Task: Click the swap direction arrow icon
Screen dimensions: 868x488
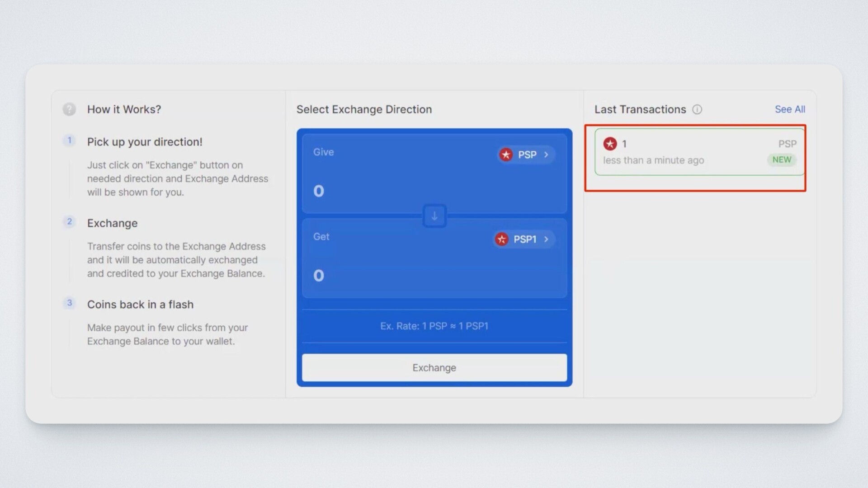Action: [x=434, y=216]
